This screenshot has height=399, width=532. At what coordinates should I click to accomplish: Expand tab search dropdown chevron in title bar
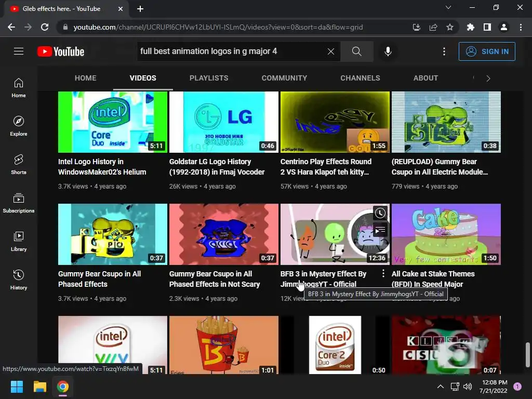(x=448, y=7)
